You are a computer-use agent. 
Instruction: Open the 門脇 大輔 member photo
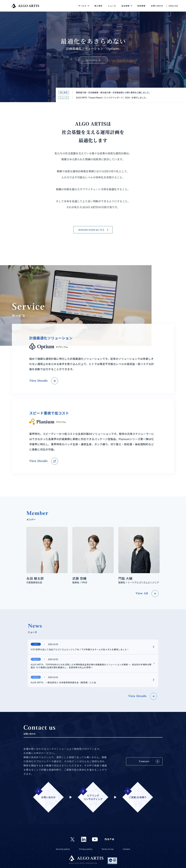[x=139, y=550]
